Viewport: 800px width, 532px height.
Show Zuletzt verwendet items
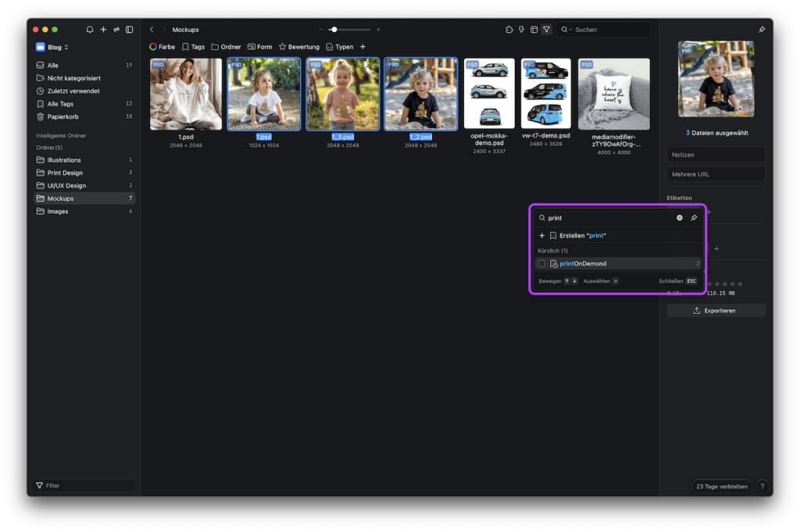[x=84, y=91]
